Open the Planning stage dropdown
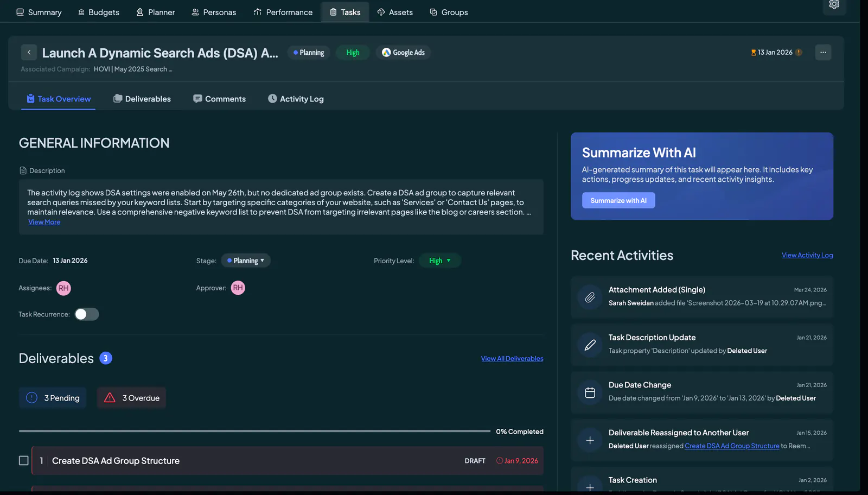Viewport: 868px width, 495px height. tap(246, 261)
